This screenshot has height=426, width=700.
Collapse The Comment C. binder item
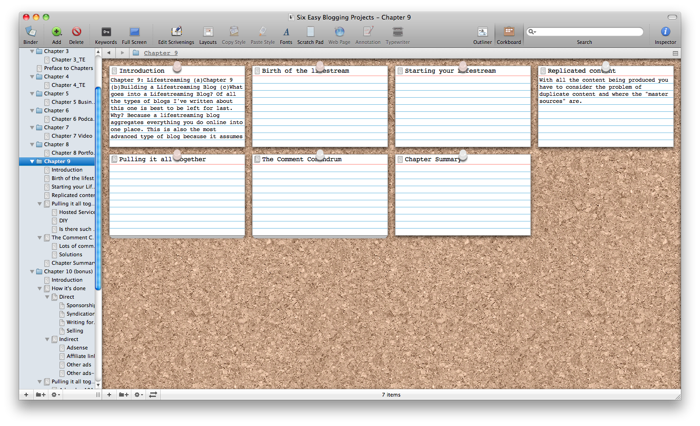click(39, 238)
